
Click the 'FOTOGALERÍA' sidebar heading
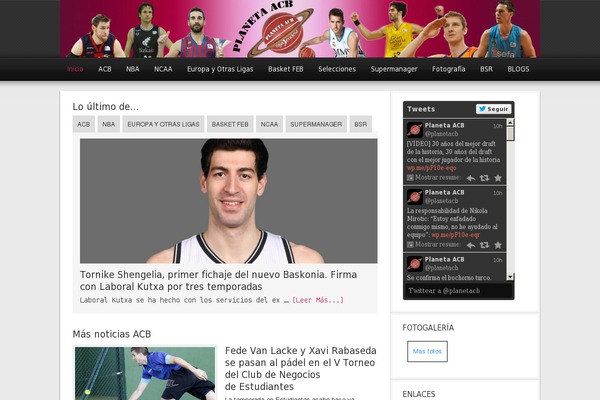428,328
